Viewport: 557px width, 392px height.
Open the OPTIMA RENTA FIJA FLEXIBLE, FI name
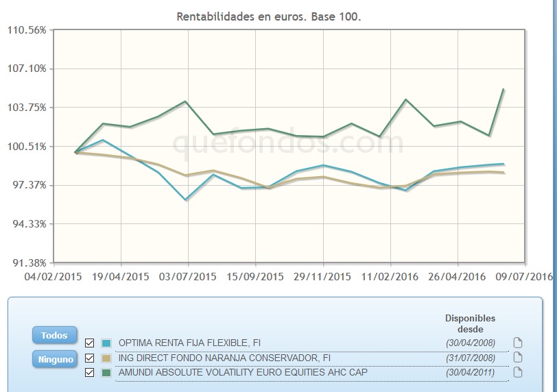pyautogui.click(x=189, y=343)
